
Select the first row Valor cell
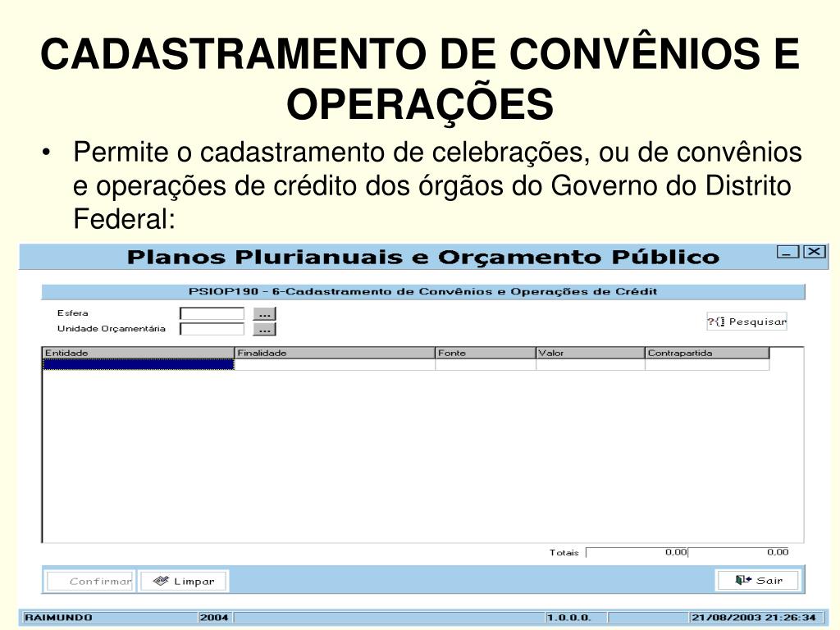point(591,364)
